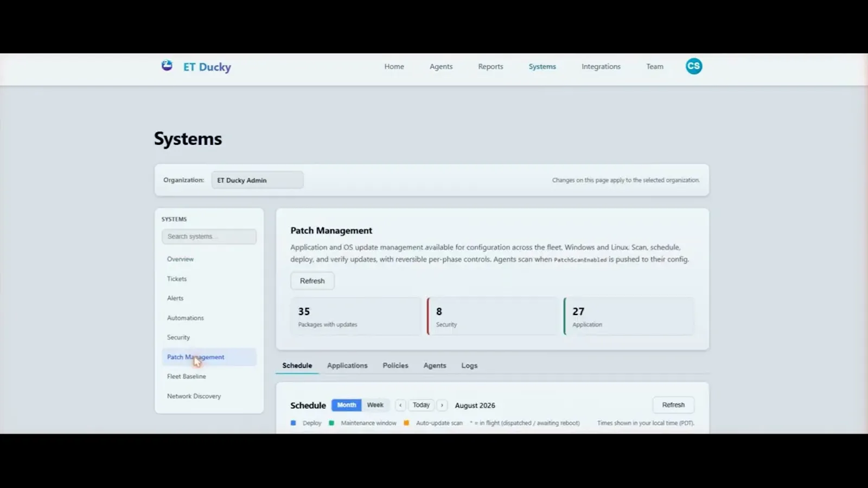Open the CS user avatar menu

[693, 66]
